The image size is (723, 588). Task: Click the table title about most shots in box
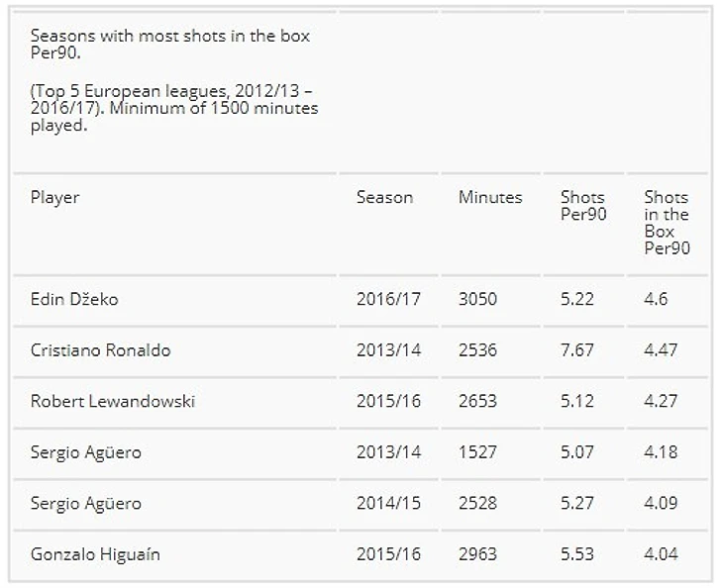170,44
